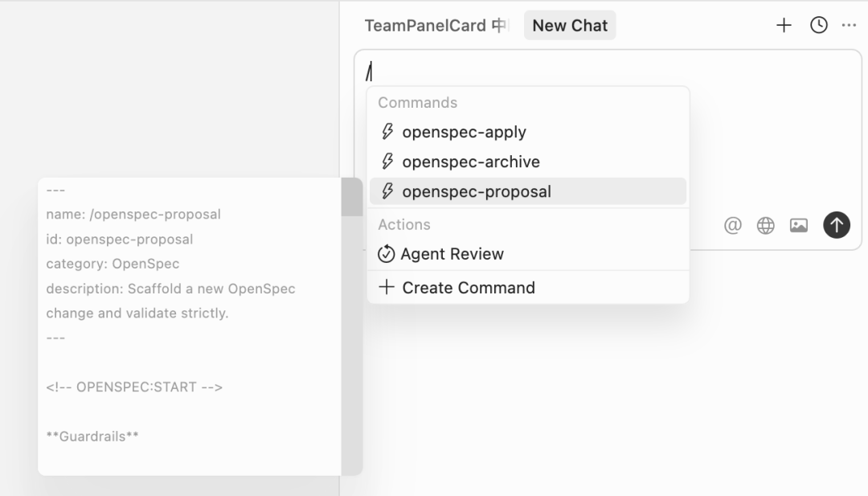This screenshot has height=496, width=868.
Task: Click the image attachment icon
Action: coord(799,225)
